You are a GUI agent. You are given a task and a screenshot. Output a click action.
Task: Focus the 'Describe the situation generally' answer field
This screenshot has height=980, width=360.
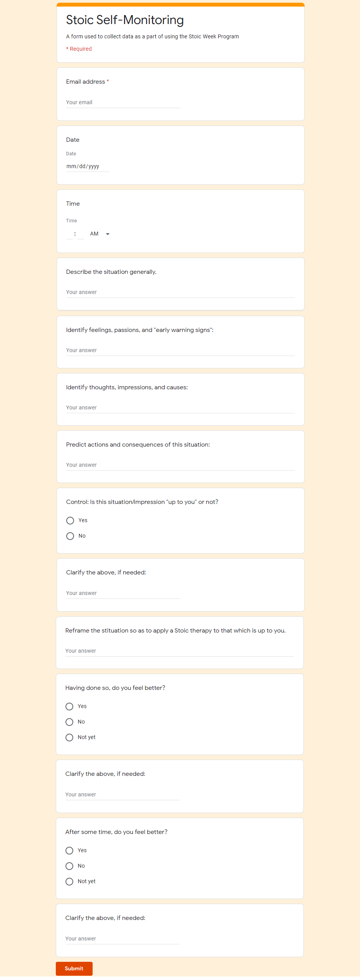tap(180, 292)
